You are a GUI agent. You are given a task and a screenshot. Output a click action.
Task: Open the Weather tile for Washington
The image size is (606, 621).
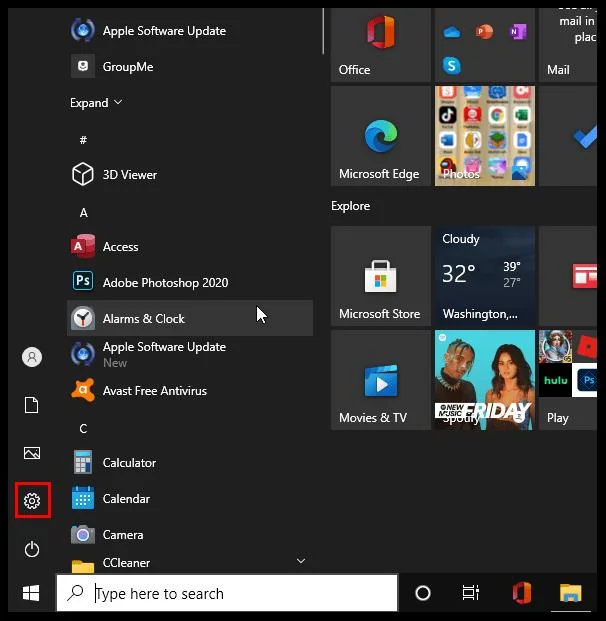[x=485, y=276]
